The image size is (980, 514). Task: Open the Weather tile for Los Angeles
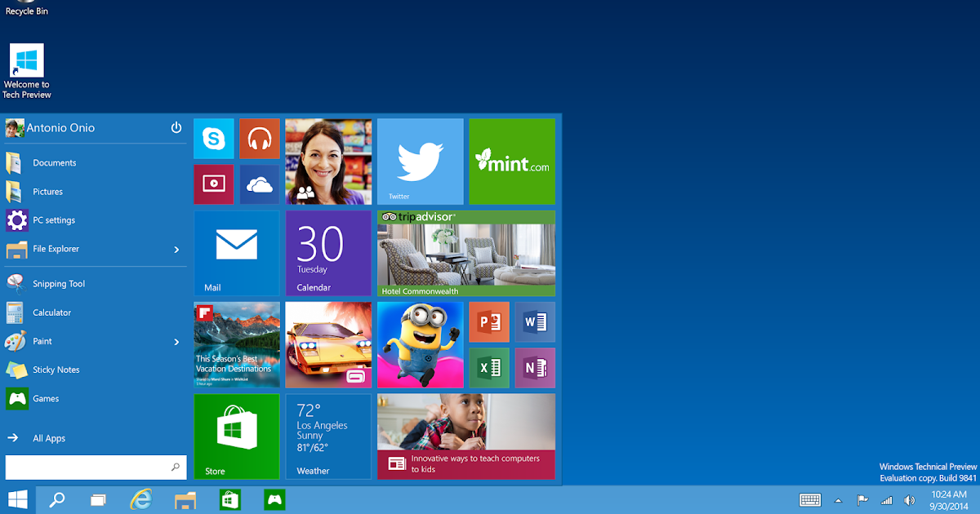tap(328, 436)
